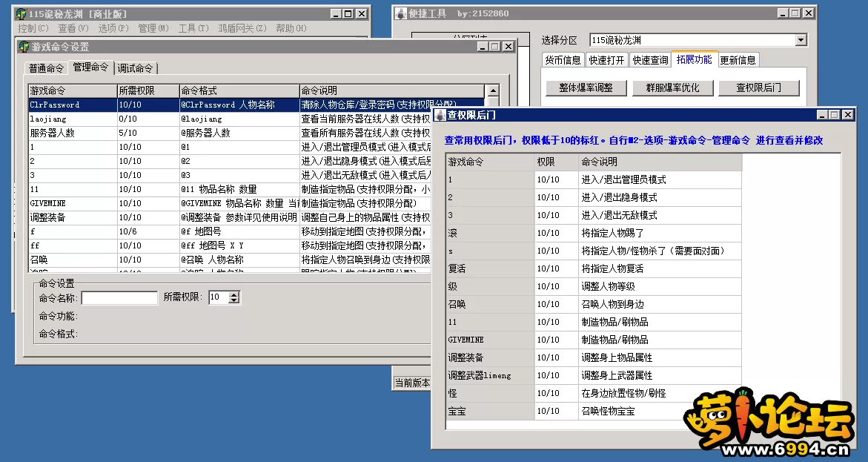Increase 所需权限 with spinner up arrow
868x462 pixels.
click(x=234, y=294)
